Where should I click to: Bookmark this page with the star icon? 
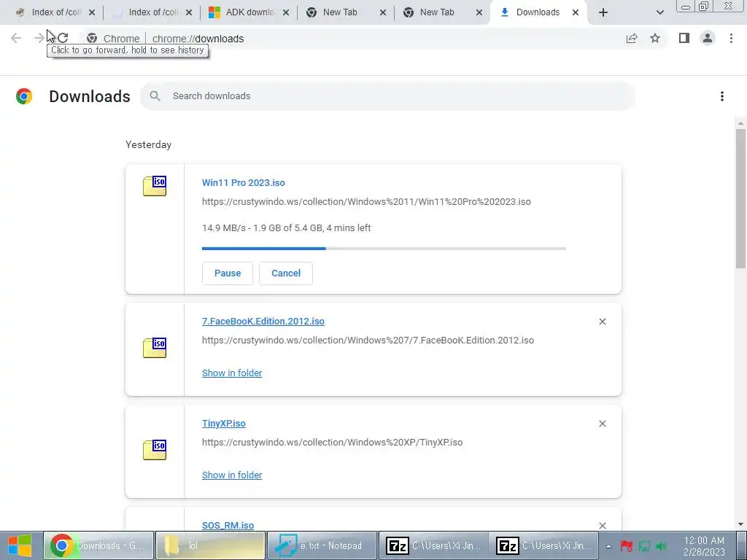click(655, 39)
